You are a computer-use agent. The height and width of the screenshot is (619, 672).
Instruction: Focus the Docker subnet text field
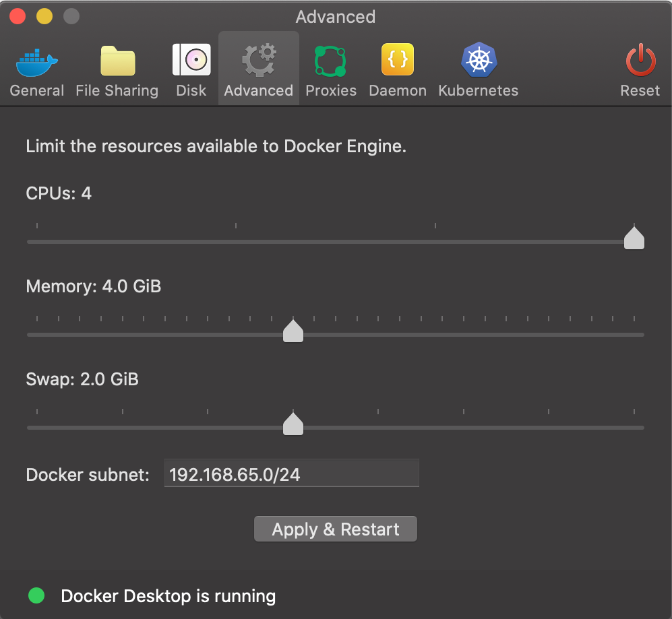[x=291, y=474]
